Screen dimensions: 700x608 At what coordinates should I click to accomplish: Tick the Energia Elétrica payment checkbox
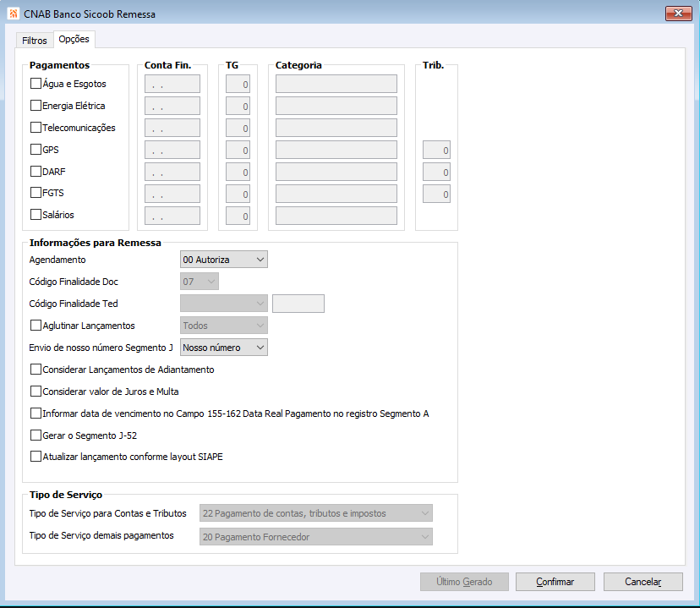coord(36,106)
